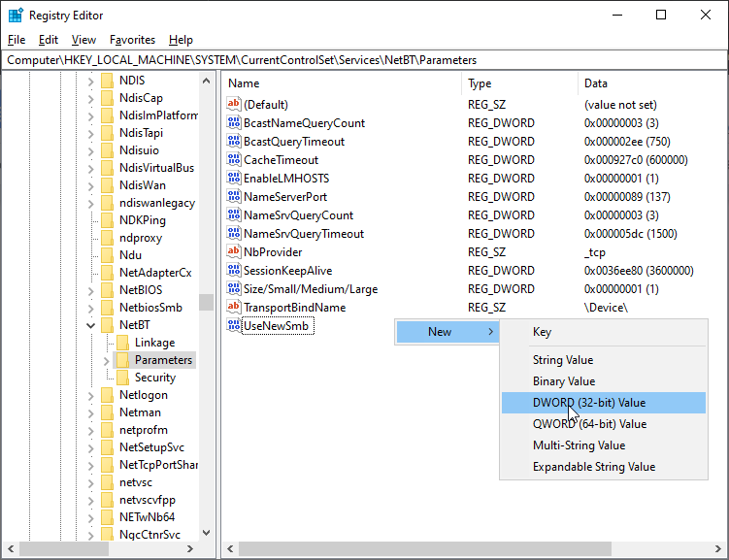Click tree pane vertical scroll down arrow
The height and width of the screenshot is (560, 729).
[207, 533]
